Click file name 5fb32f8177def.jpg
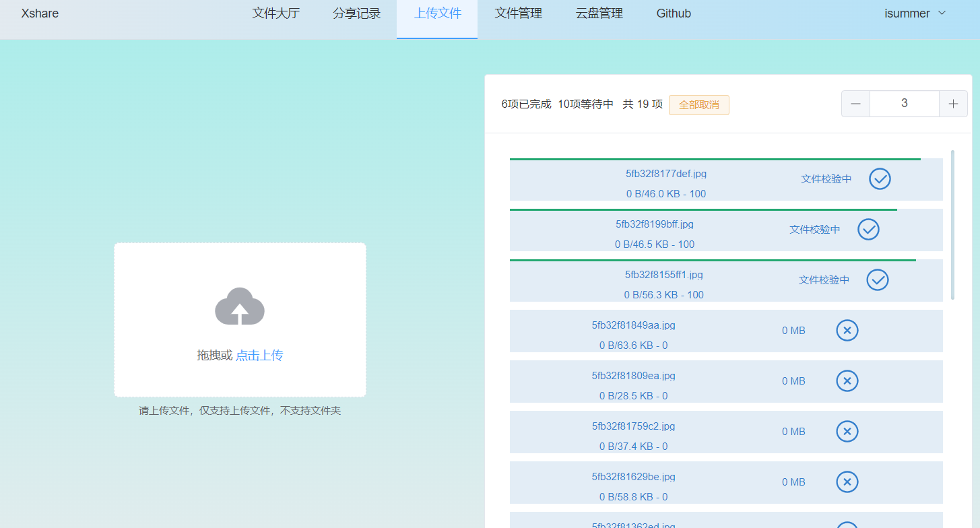 666,174
